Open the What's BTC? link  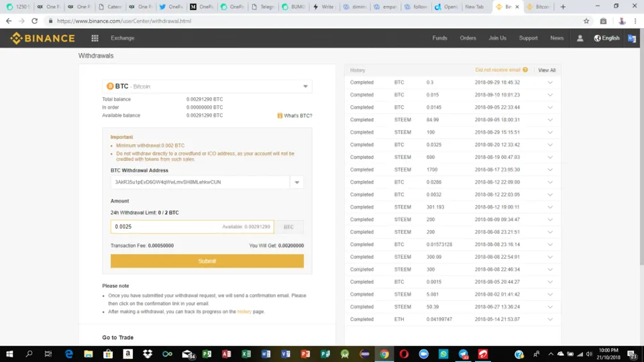[x=298, y=116]
